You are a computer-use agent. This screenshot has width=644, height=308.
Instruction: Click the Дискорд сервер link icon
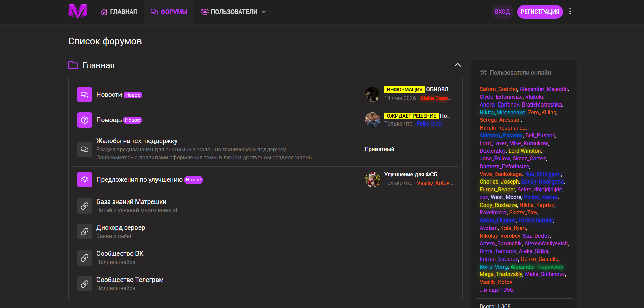tap(85, 232)
